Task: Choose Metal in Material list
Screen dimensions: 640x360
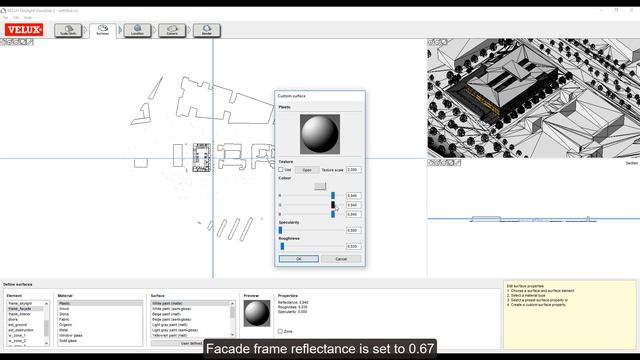Action: (100, 330)
